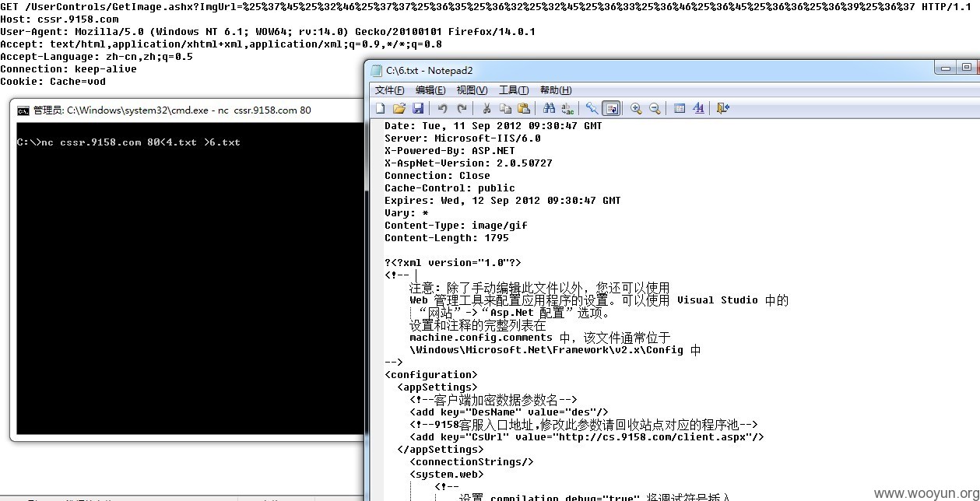Click the Customize Schemes font icon

click(698, 108)
